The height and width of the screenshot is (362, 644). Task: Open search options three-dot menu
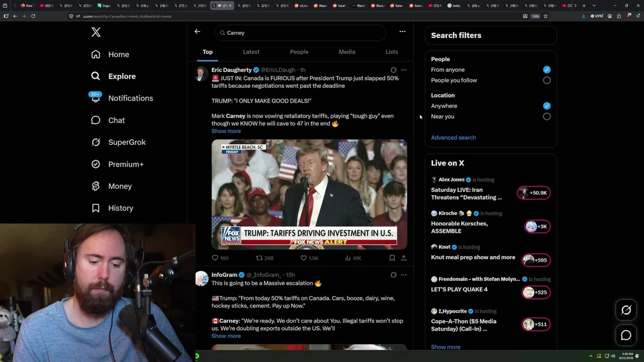pyautogui.click(x=402, y=32)
